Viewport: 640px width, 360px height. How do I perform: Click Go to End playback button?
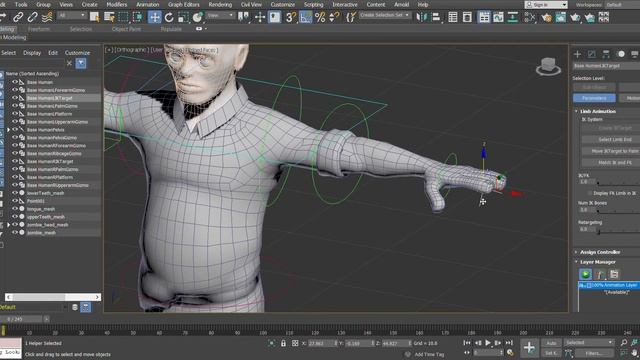coord(509,343)
